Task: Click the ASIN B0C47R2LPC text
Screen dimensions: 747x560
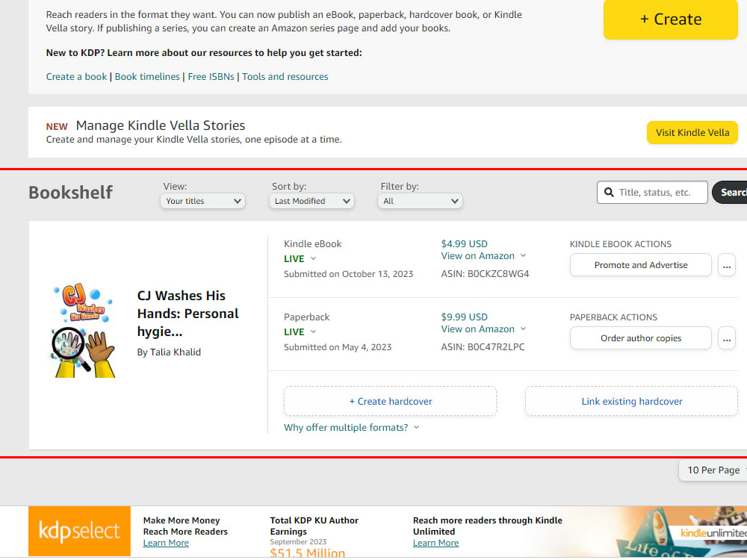Action: coord(483,347)
